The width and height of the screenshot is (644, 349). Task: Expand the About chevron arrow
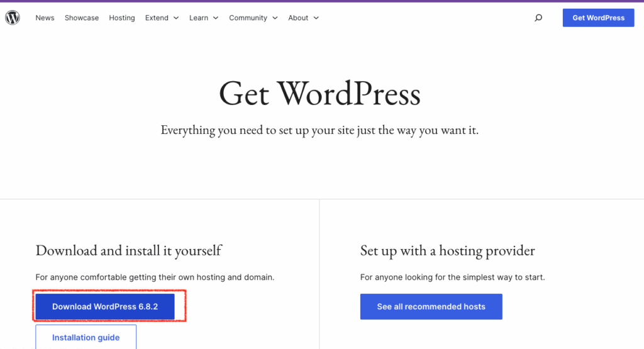[x=316, y=18]
